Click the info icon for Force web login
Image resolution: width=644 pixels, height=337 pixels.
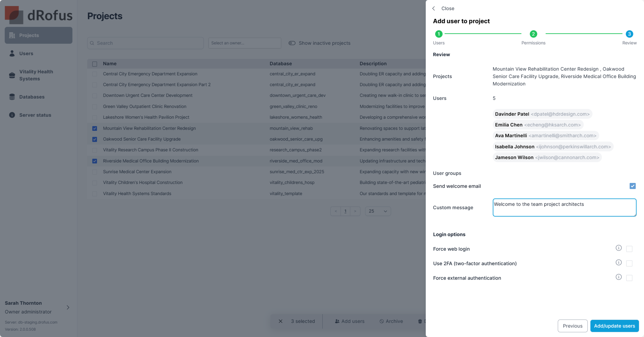(x=619, y=248)
